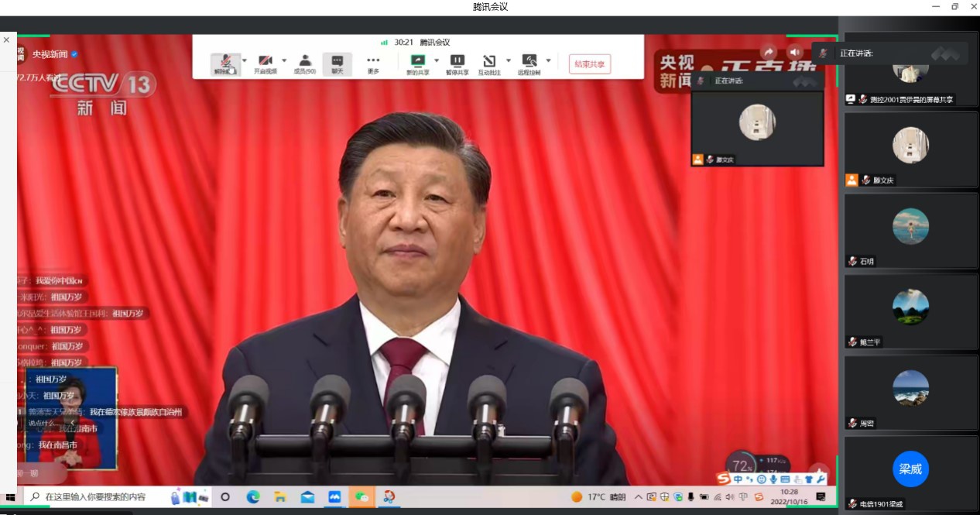The image size is (980, 515).
Task: Open Tencent Meeting taskbar icon
Action: pos(334,496)
